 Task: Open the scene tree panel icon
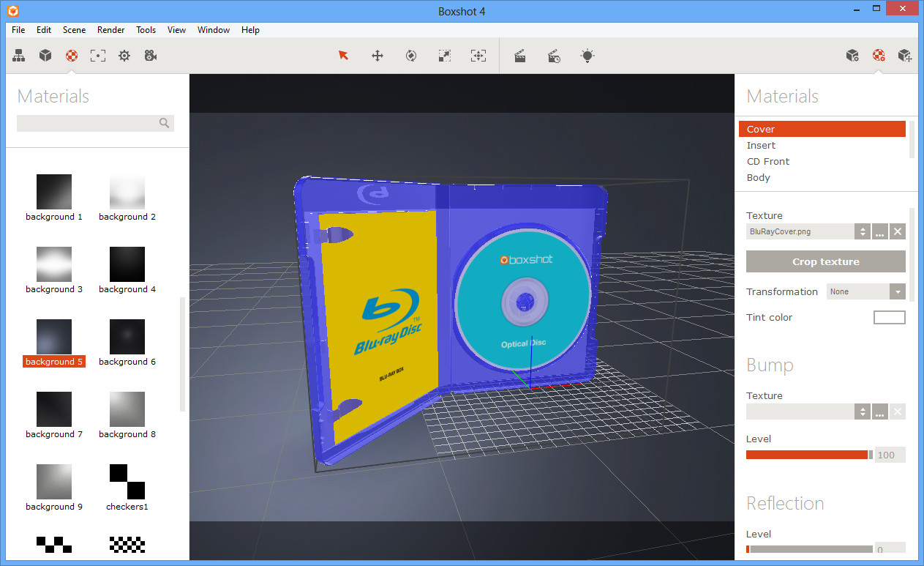pos(19,56)
